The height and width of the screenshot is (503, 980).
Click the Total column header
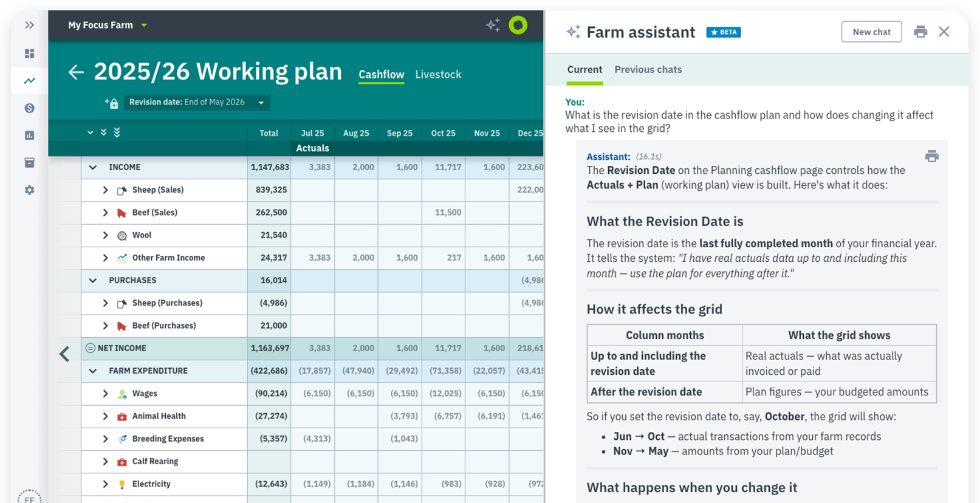pos(269,133)
